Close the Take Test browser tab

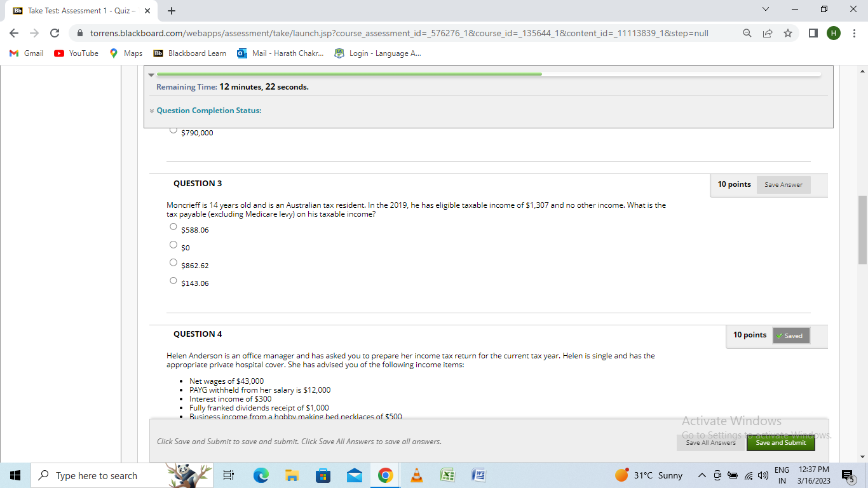pos(147,11)
